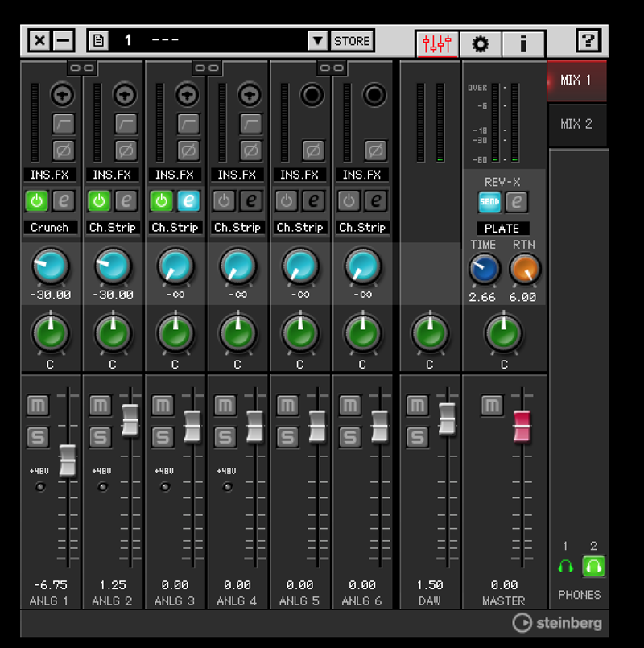Viewport: 644px width, 648px height.
Task: Open effect editor for ANLG 5
Action: point(313,201)
